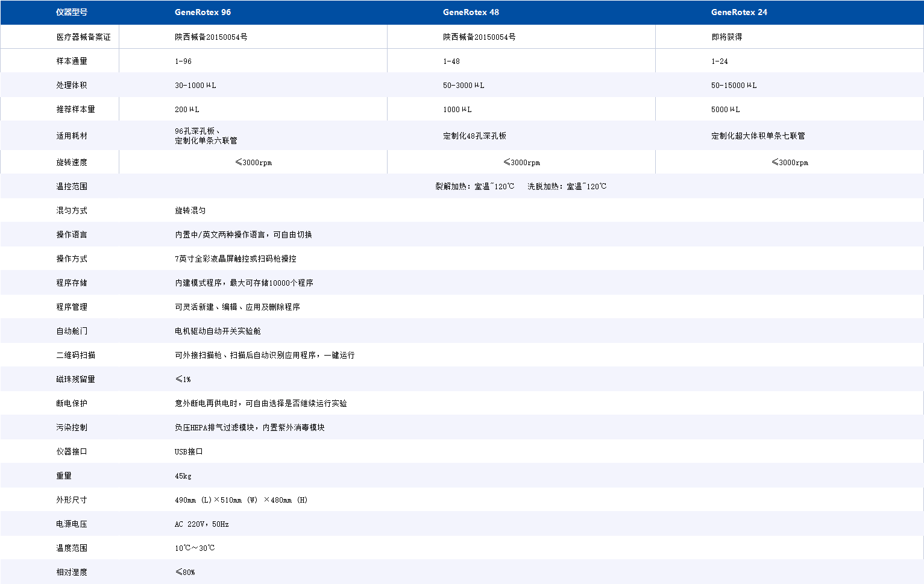Click the '推荐样本量' row label
The image size is (924, 584).
[x=76, y=109]
